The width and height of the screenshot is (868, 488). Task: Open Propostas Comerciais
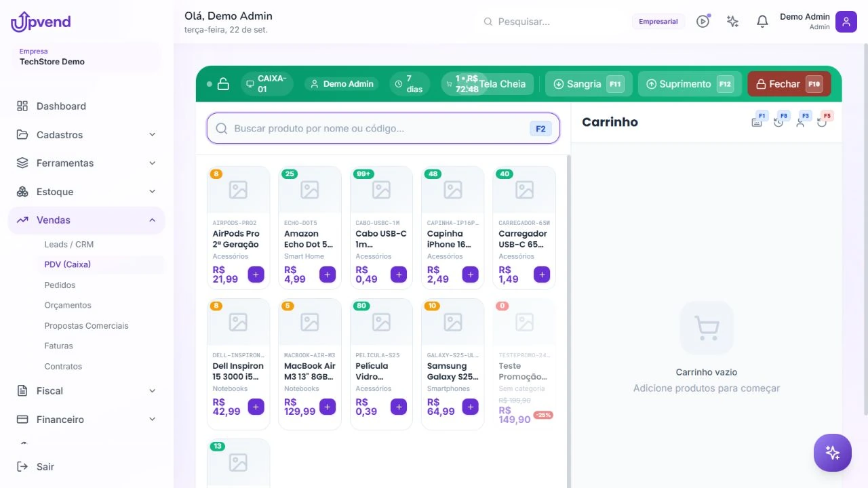pos(87,326)
